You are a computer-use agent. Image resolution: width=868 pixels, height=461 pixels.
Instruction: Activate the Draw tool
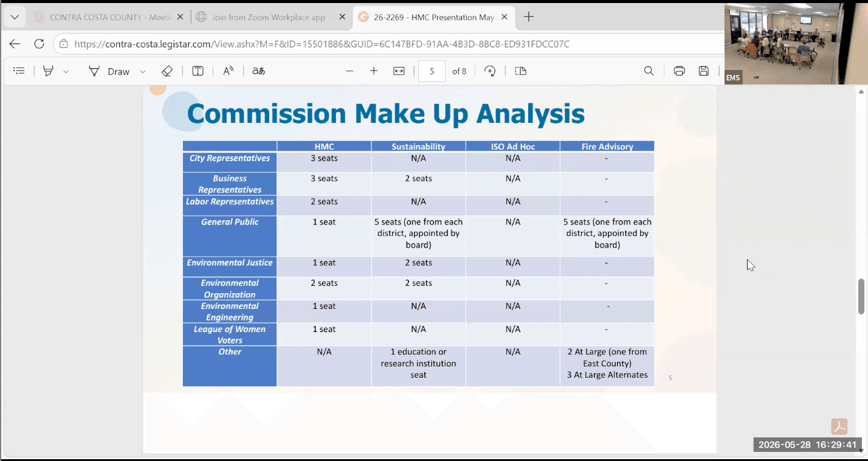tap(109, 71)
